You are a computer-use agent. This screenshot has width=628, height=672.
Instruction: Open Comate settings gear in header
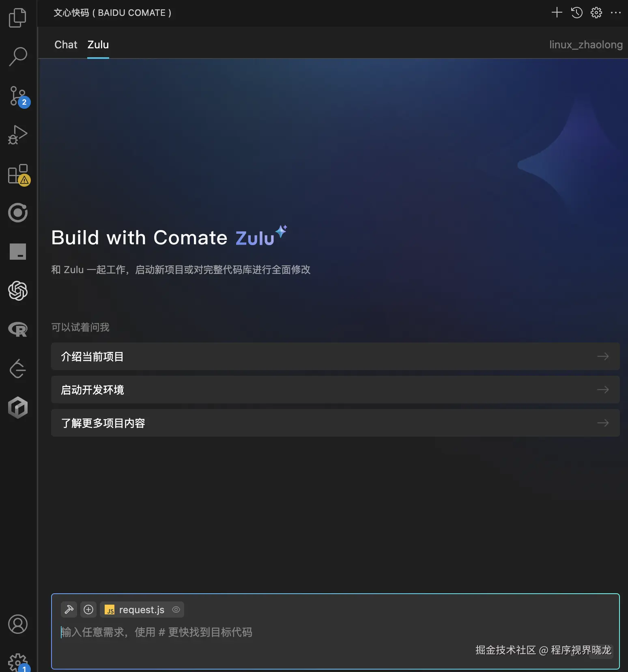click(596, 13)
